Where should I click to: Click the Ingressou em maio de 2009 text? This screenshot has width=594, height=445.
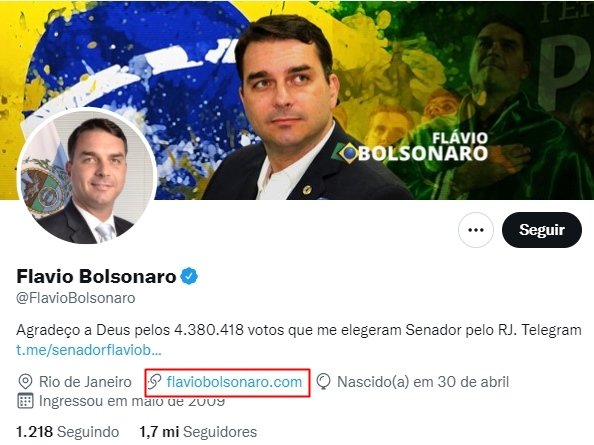pos(132,401)
